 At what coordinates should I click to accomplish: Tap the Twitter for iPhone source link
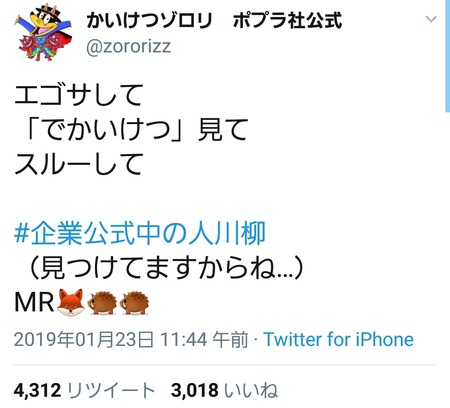pyautogui.click(x=338, y=340)
